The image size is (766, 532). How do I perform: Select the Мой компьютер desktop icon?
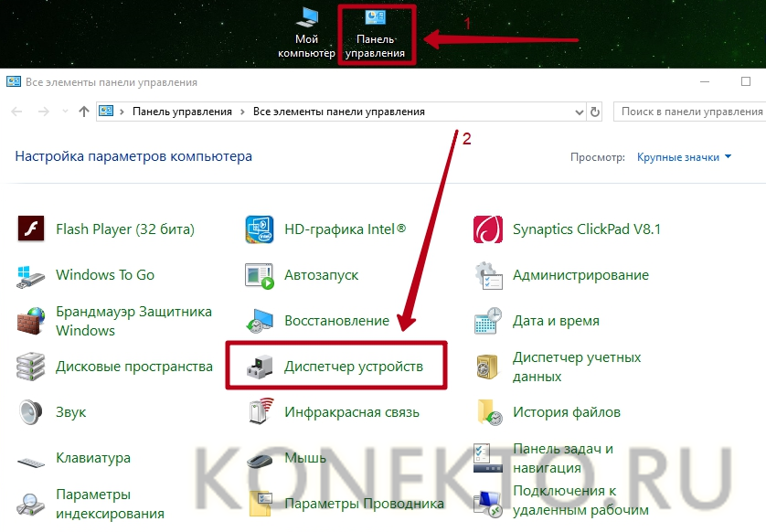306,33
